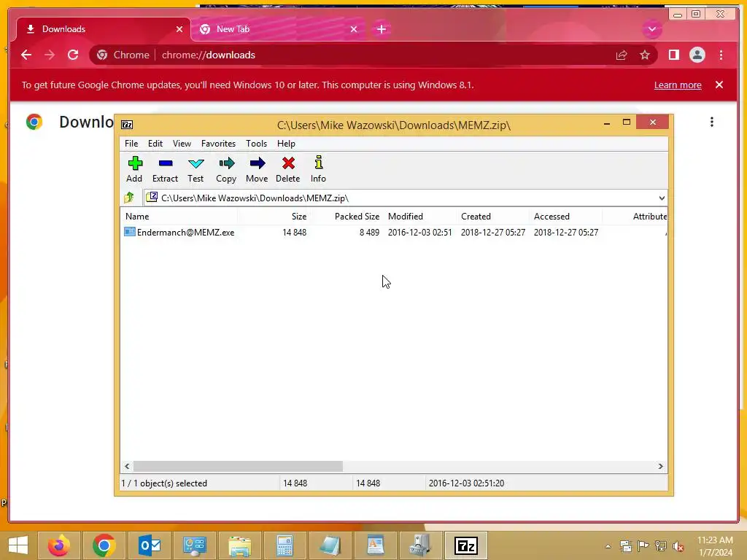Open Calculator from the taskbar

285,545
